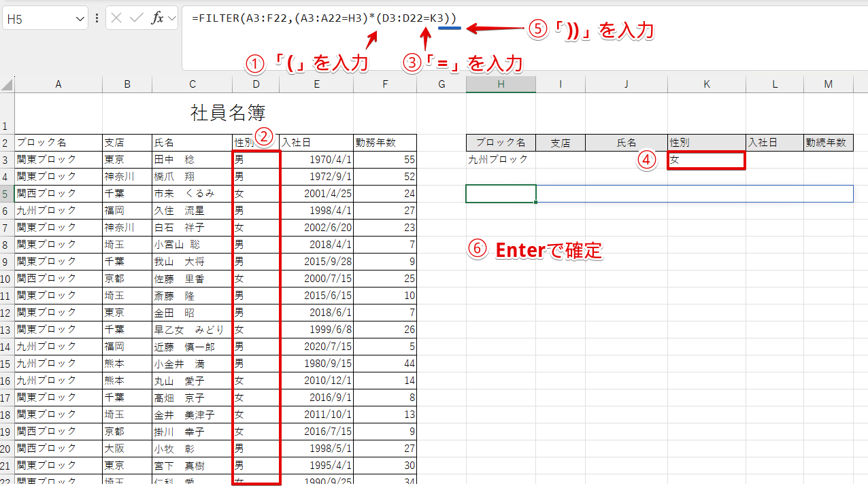Image resolution: width=868 pixels, height=488 pixels.
Task: Click the date cell 1980/9/15
Action: (316, 364)
